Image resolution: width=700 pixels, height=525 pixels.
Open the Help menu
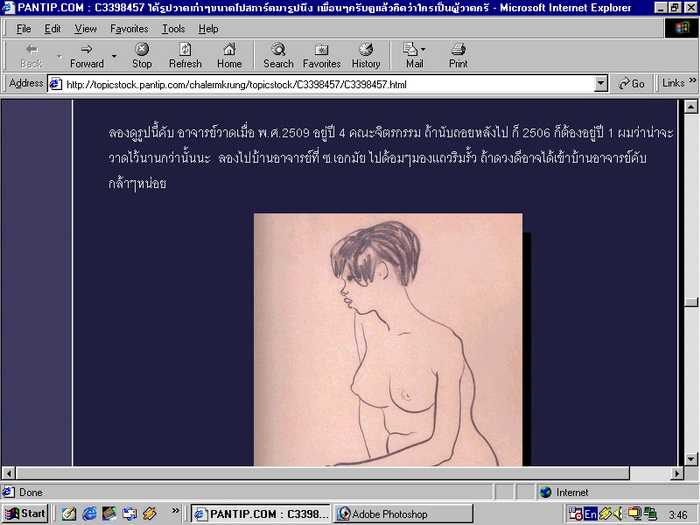pos(208,29)
